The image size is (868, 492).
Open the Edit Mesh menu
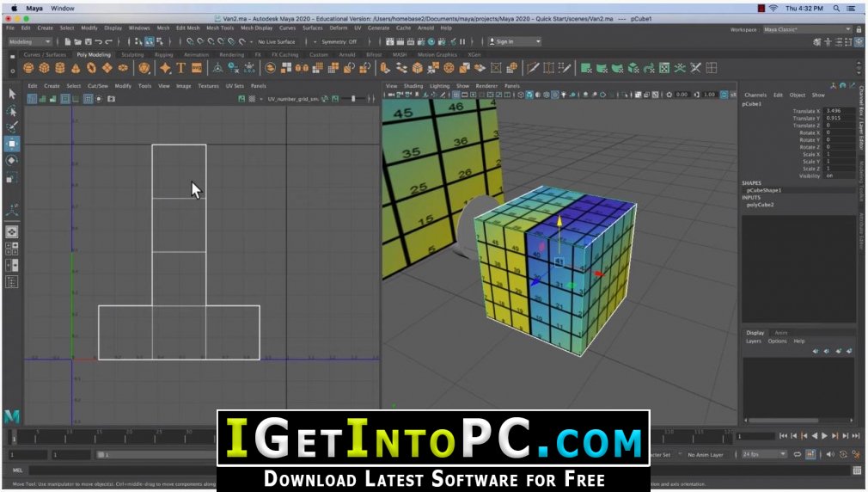pyautogui.click(x=187, y=28)
